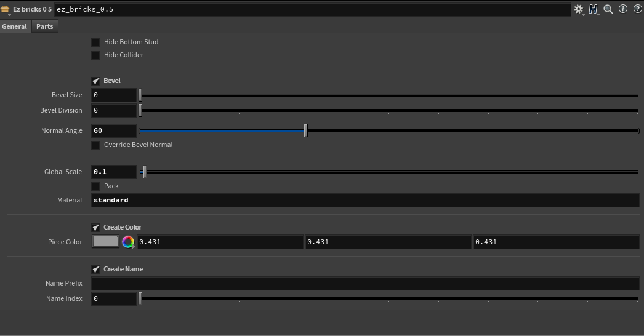Click the Bevel Division label

coord(61,111)
